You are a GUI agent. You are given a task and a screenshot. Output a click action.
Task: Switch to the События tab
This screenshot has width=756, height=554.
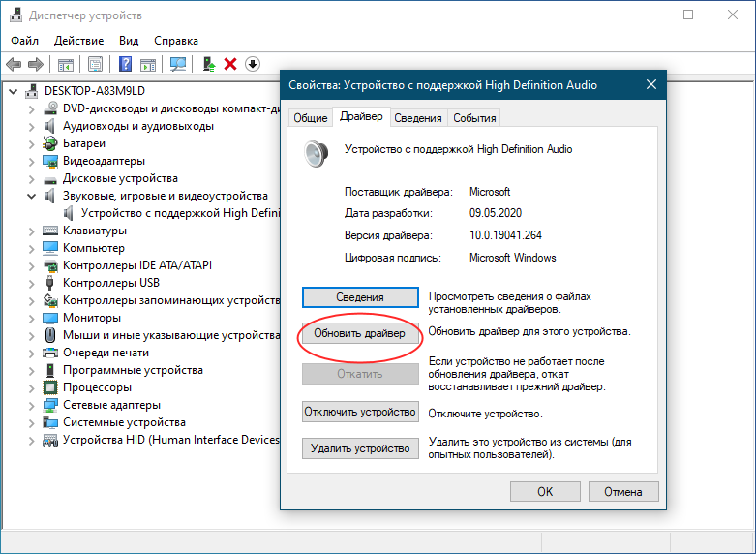pos(474,118)
